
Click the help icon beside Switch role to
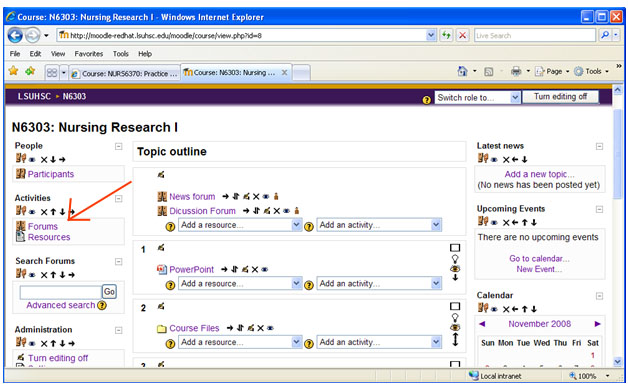pos(427,99)
